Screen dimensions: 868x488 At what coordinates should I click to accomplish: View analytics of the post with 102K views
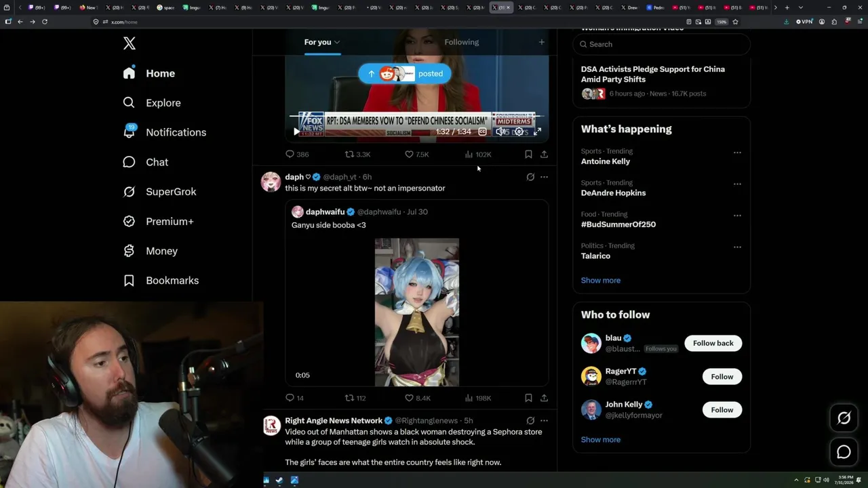[x=478, y=155]
